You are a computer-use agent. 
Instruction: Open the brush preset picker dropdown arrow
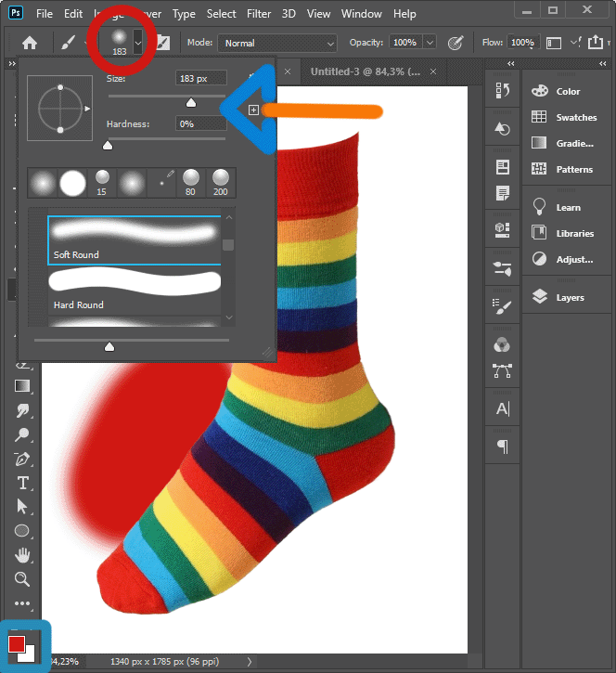point(137,43)
